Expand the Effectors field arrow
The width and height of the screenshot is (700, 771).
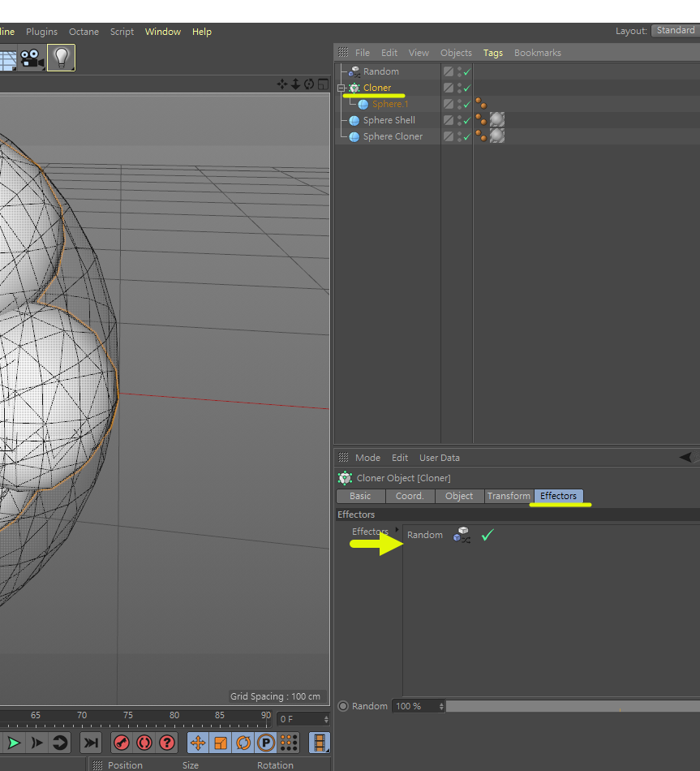click(397, 530)
